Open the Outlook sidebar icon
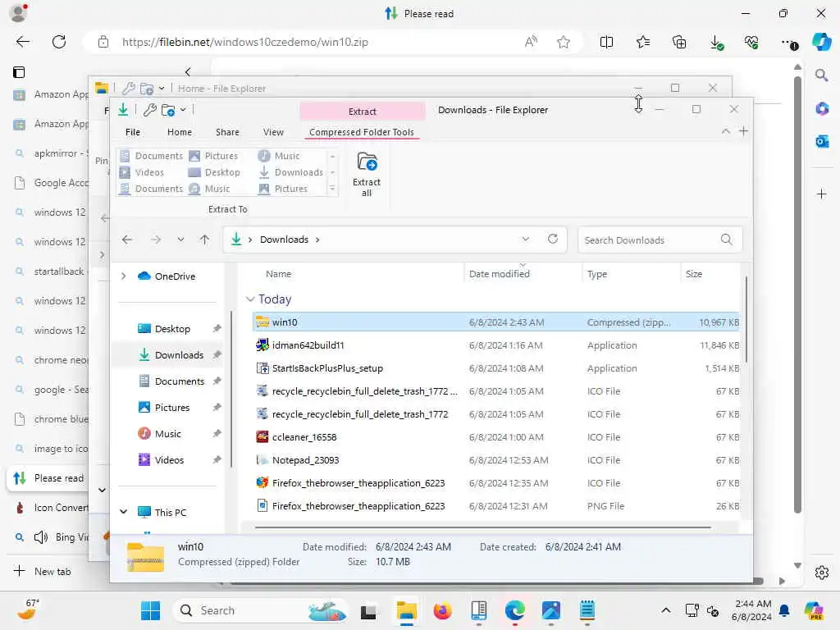 click(x=822, y=141)
